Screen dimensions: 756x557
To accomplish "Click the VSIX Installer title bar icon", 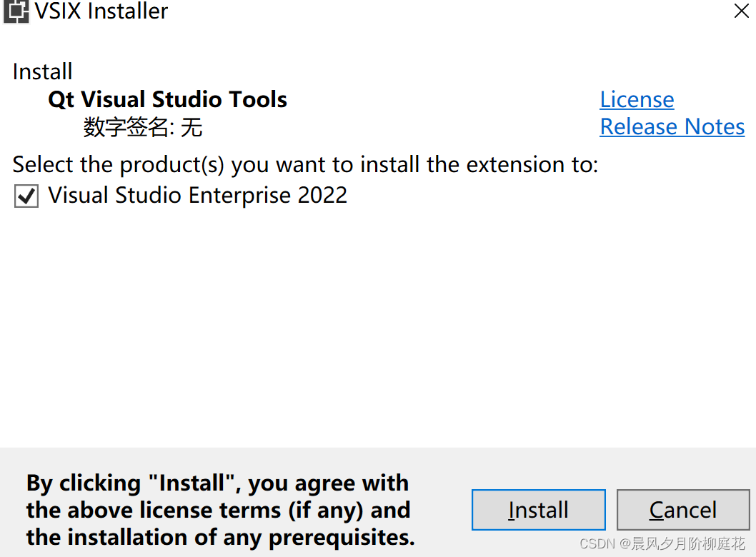I will pyautogui.click(x=16, y=12).
